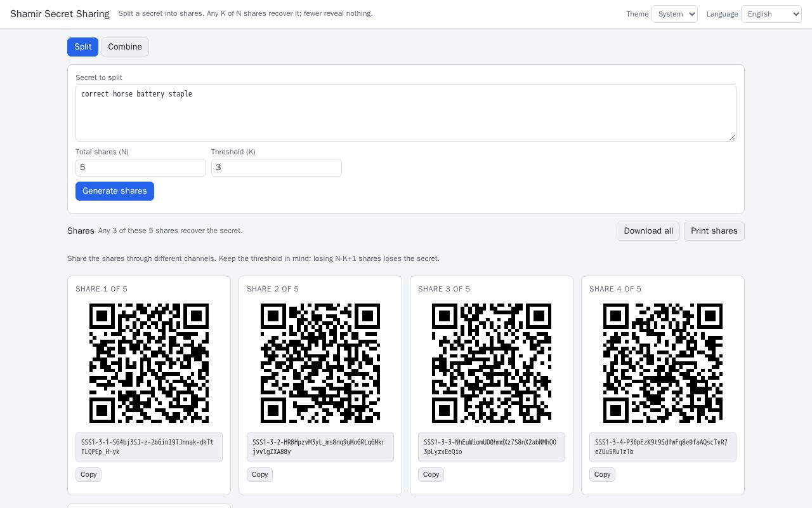Click Download all button
812x508 pixels.
click(648, 231)
